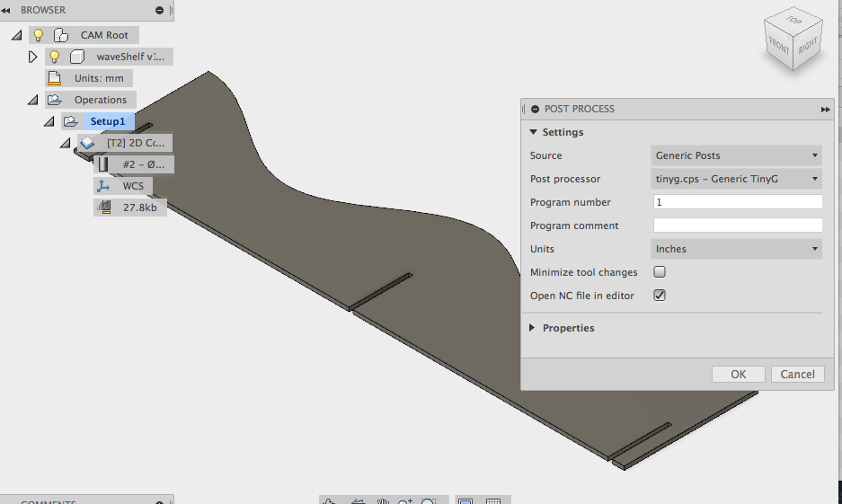Screen dimensions: 842x504
Task: Click the Post Process double-arrow expand icon
Action: (x=825, y=110)
